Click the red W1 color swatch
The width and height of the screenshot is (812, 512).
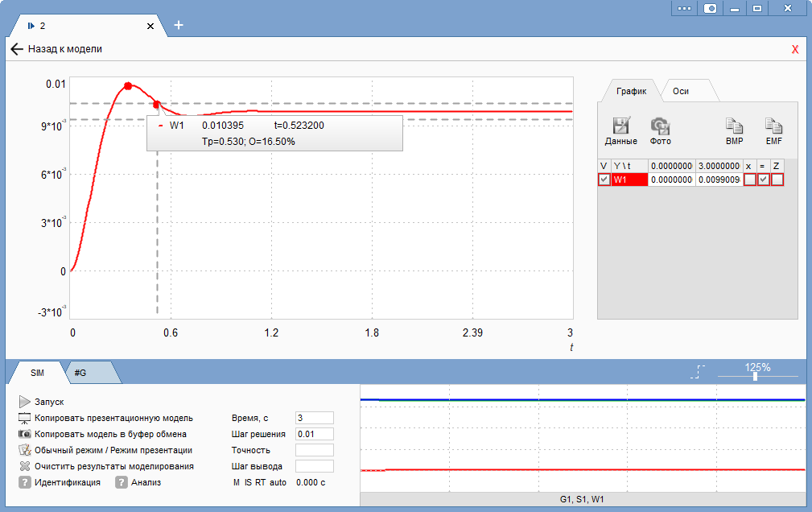pos(629,180)
